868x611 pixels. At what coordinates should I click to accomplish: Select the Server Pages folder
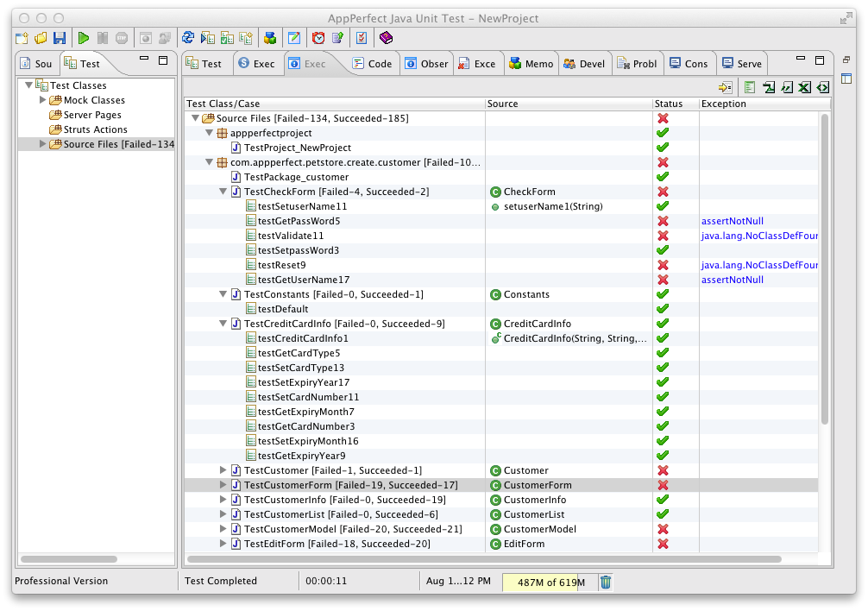pyautogui.click(x=85, y=115)
